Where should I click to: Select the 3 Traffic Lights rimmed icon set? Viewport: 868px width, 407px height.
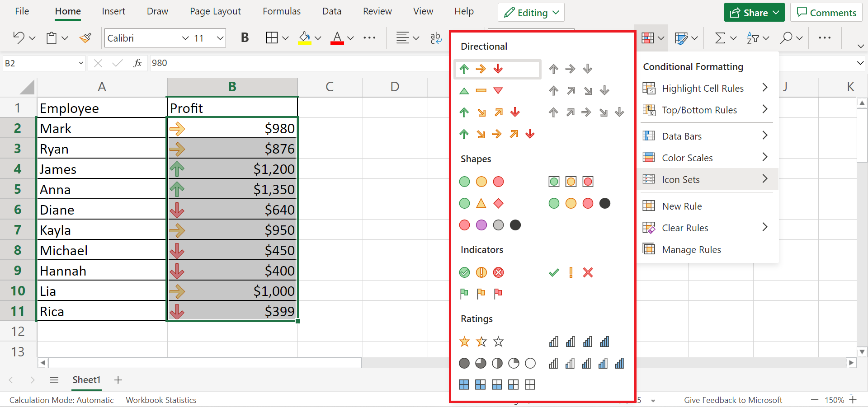571,182
